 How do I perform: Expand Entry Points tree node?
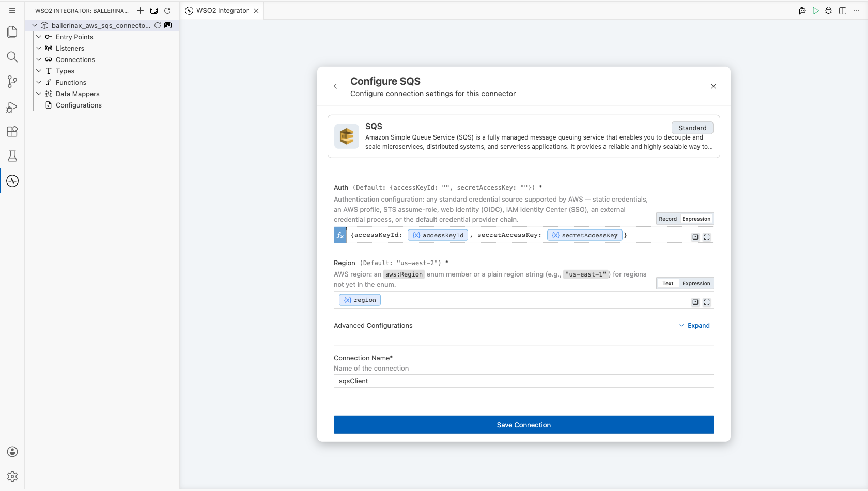(x=39, y=37)
